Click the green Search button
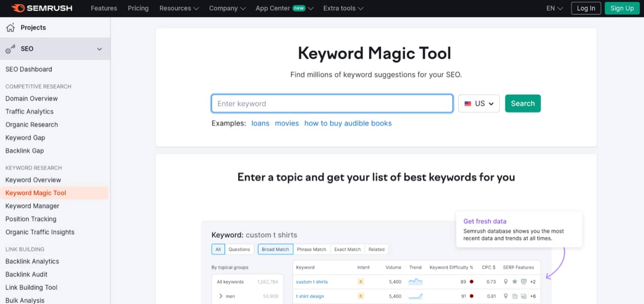Screen dimensions: 644x304 point(523,103)
